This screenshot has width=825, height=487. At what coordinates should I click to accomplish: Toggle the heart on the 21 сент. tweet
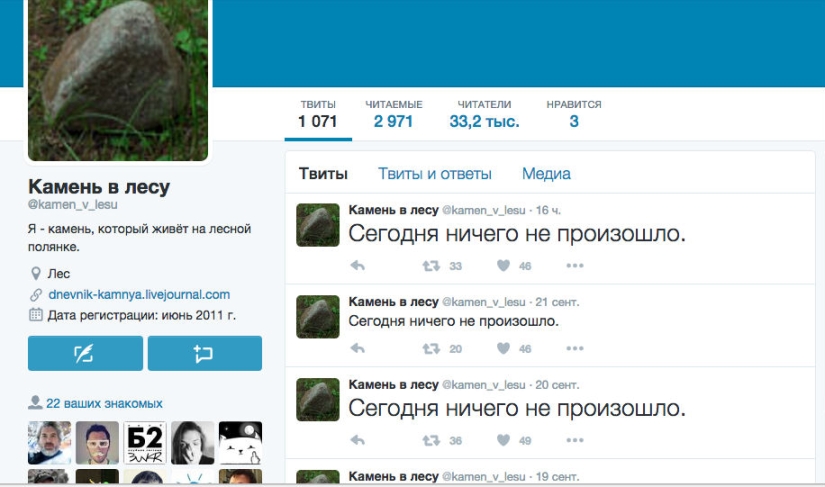pos(504,349)
